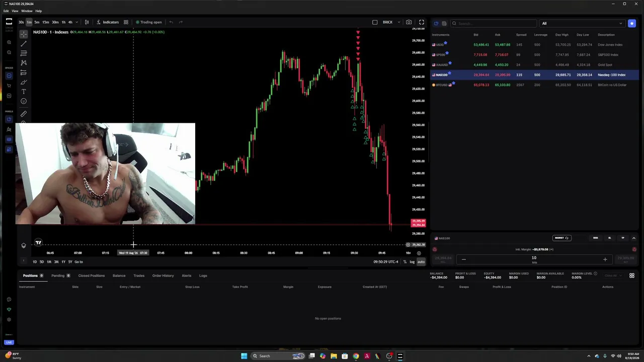The height and width of the screenshot is (362, 644).
Task: Click the Windows Start button
Action: tap(244, 356)
